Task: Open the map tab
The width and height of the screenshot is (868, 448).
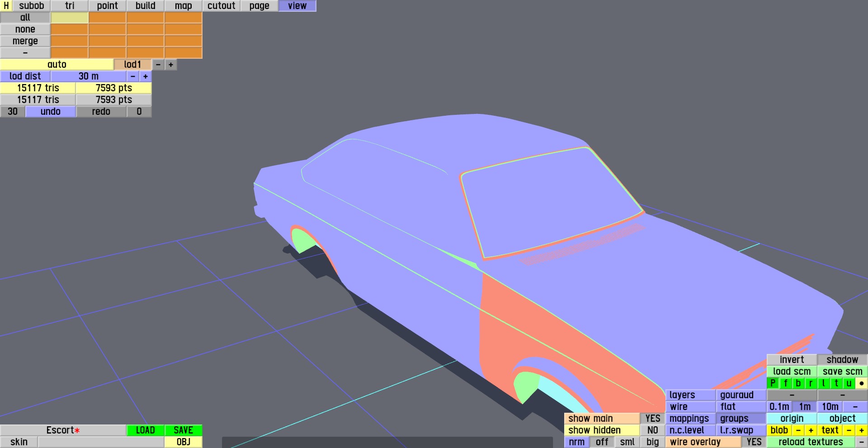Action: point(184,6)
